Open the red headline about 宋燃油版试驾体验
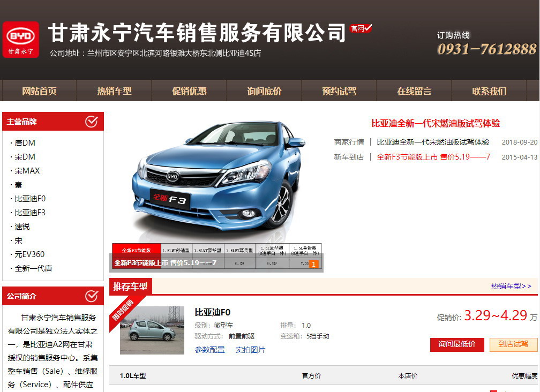The image size is (540, 392). coord(436,123)
